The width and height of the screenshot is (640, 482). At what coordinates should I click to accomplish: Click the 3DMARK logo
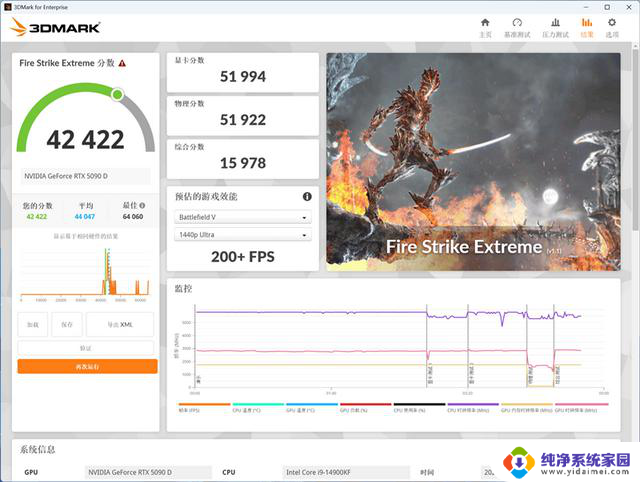pyautogui.click(x=55, y=27)
